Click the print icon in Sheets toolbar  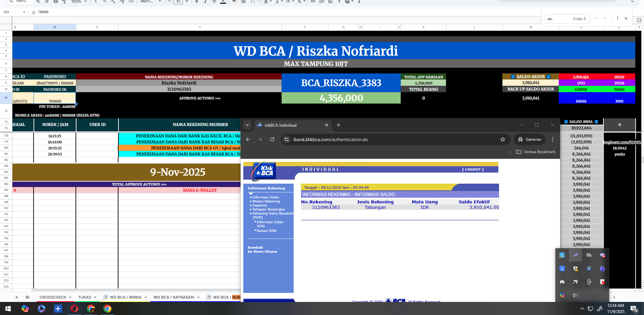[55, 2]
